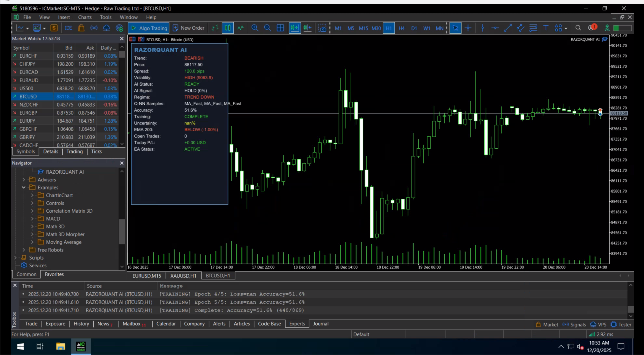Open the dollar sign trading icon
644x355 pixels.
click(54, 28)
